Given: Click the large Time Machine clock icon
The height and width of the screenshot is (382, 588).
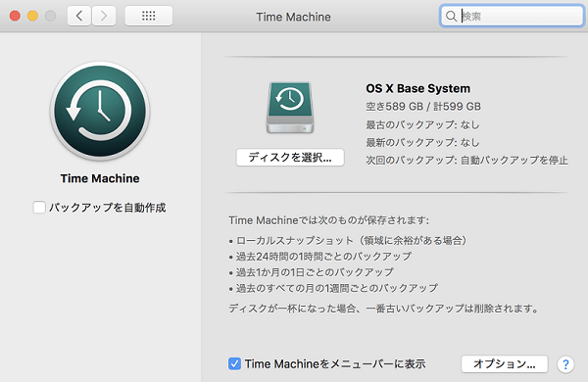Looking at the screenshot, I should (100, 112).
